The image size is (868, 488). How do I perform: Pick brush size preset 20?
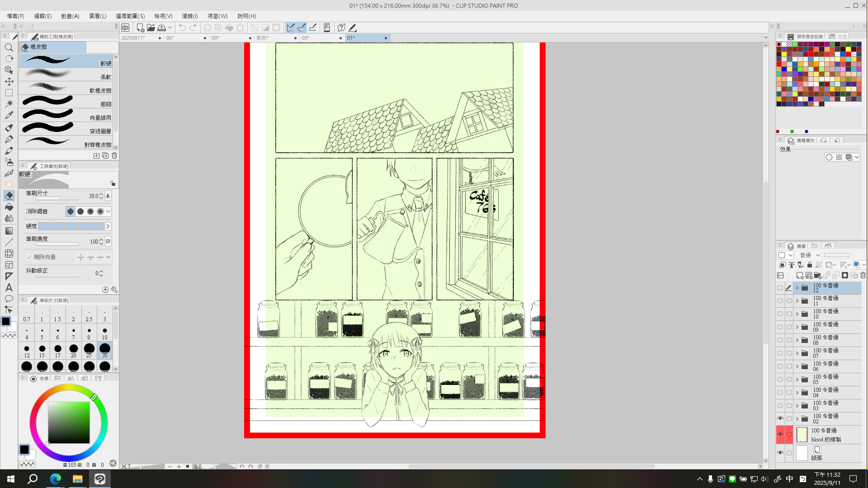pos(73,350)
